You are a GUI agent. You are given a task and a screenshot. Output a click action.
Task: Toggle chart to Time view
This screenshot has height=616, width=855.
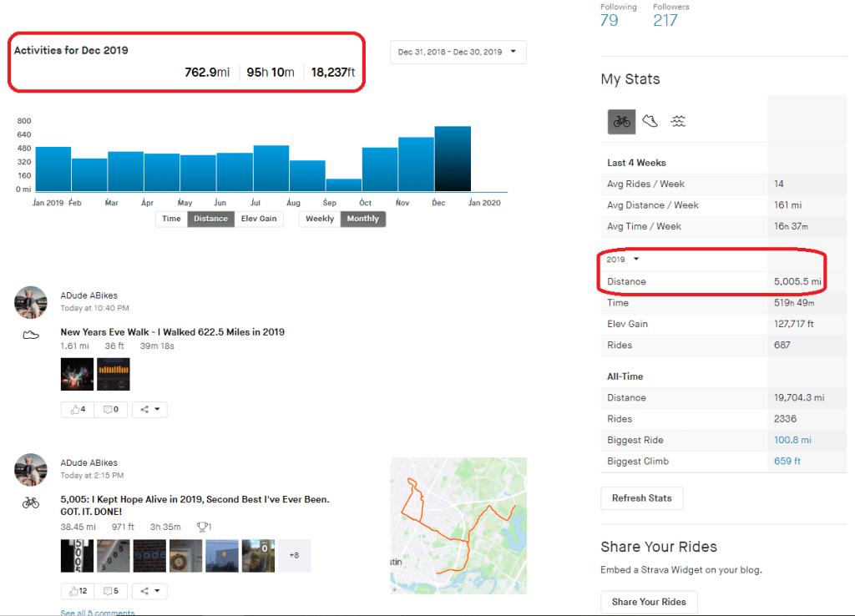click(x=171, y=219)
